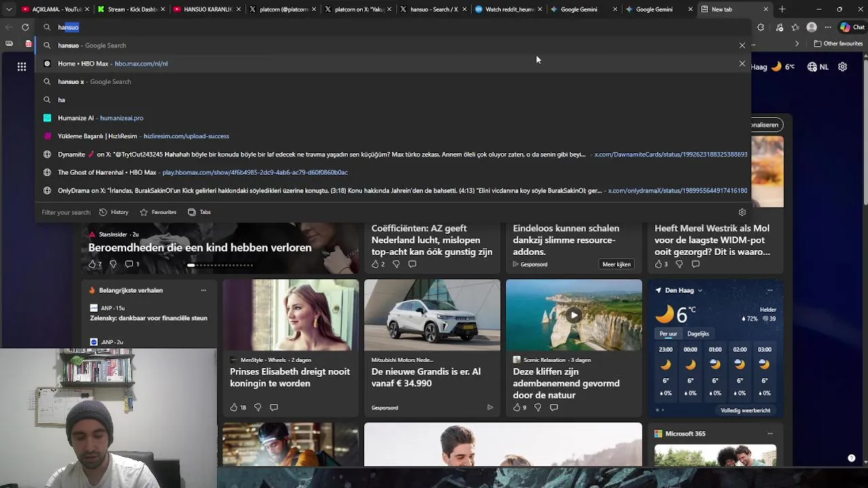Click the address bar input with 'hansuo'

pos(393,27)
